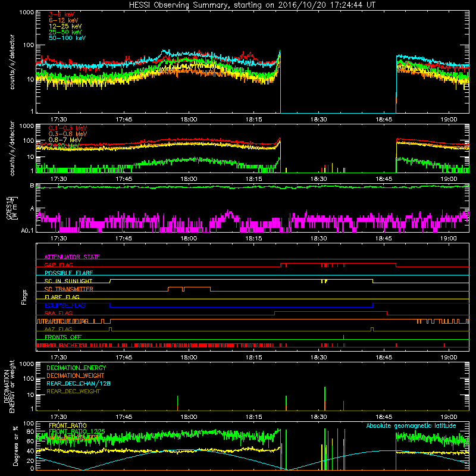Click the 19:00 time label below the MeV panel
476x476 pixels.
(449, 179)
